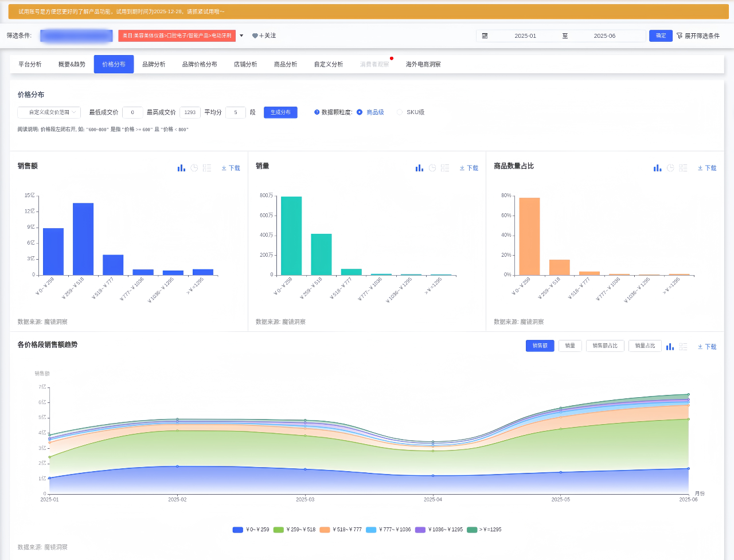Show bar chart view in 销量 panel
Image resolution: width=734 pixels, height=560 pixels.
pyautogui.click(x=419, y=168)
